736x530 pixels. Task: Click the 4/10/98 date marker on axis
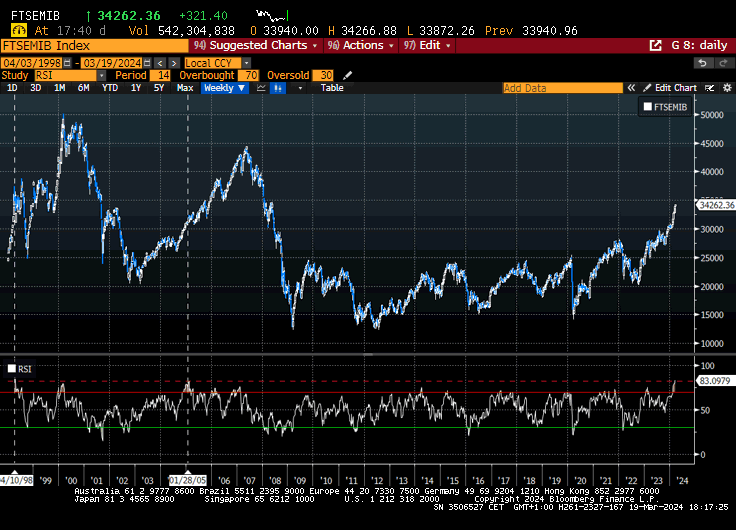tap(16, 480)
